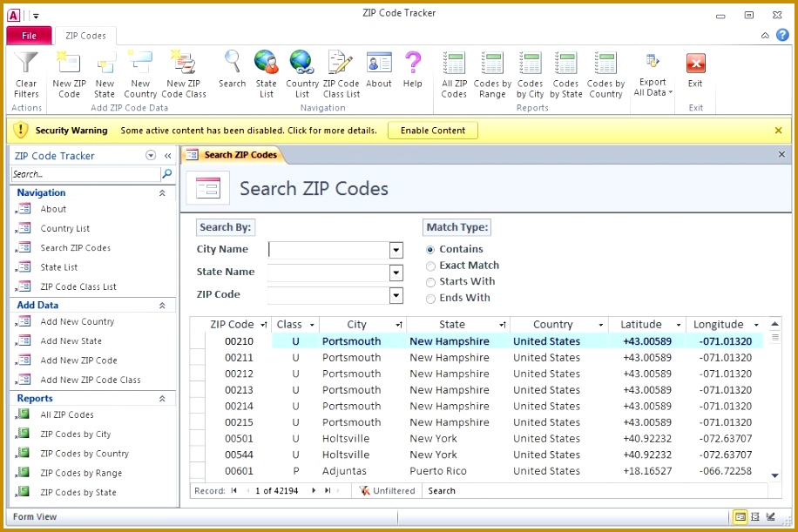The height and width of the screenshot is (532, 798).
Task: Click the State List navigation item
Action: click(x=59, y=267)
